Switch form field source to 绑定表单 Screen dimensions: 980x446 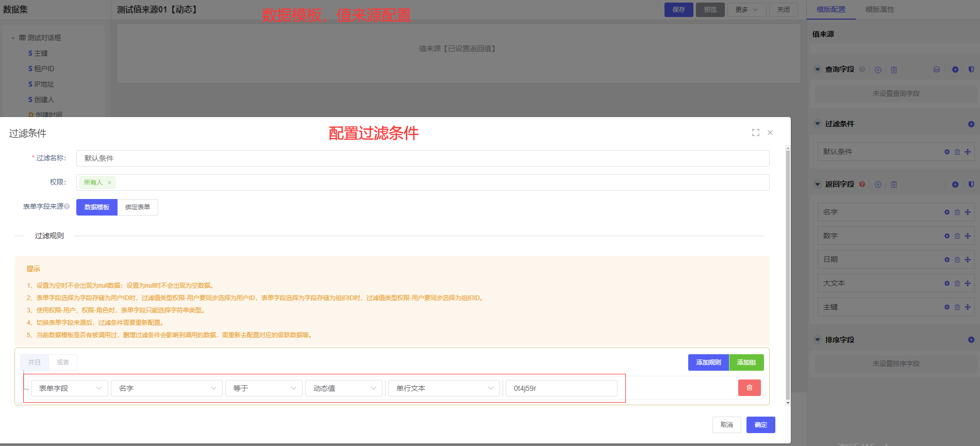pos(138,207)
